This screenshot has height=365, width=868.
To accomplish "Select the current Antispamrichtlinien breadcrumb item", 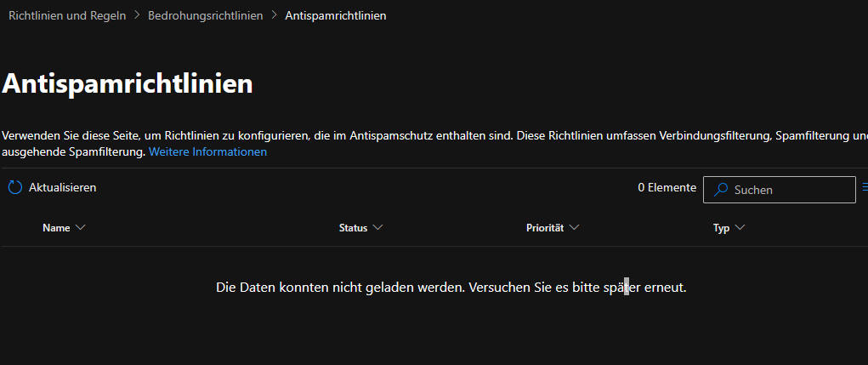I will click(x=336, y=15).
